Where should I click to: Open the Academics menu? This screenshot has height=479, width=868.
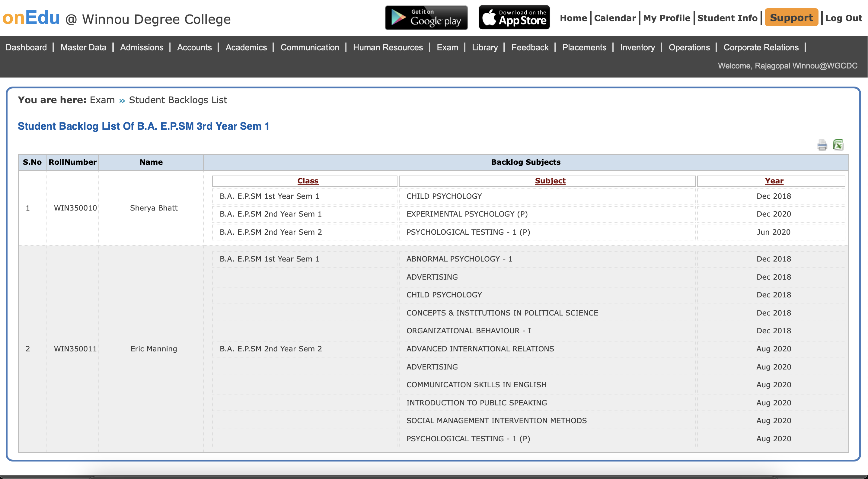(246, 47)
